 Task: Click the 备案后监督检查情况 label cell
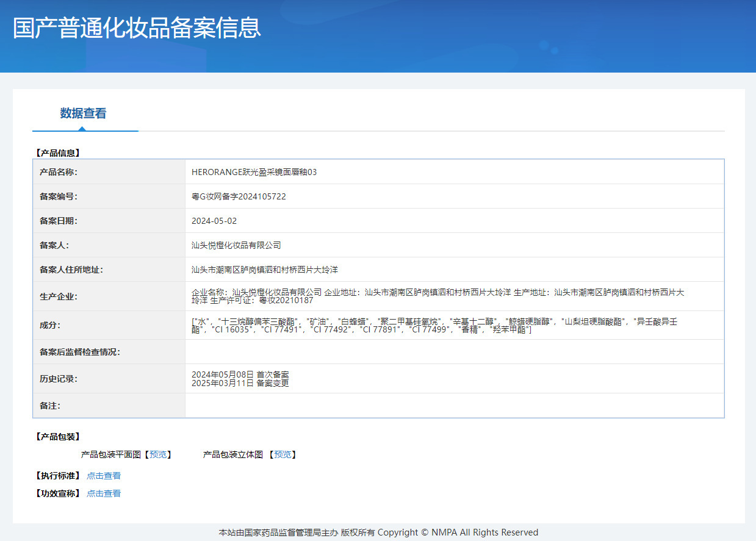(109, 352)
